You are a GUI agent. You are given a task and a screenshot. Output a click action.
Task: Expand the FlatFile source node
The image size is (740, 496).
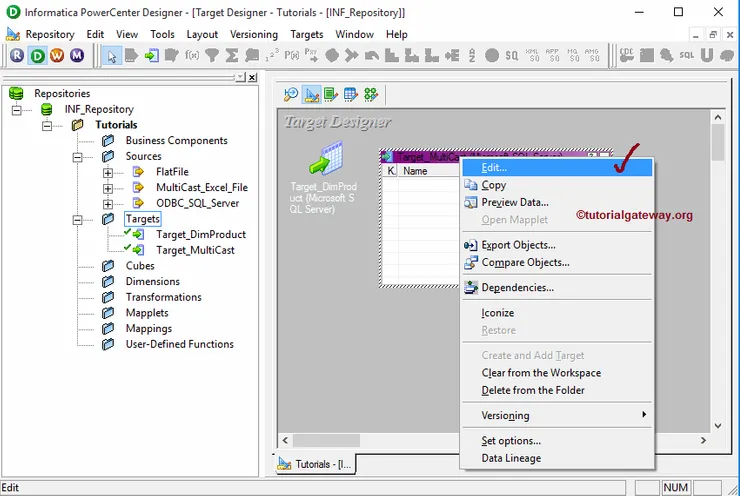tap(108, 173)
